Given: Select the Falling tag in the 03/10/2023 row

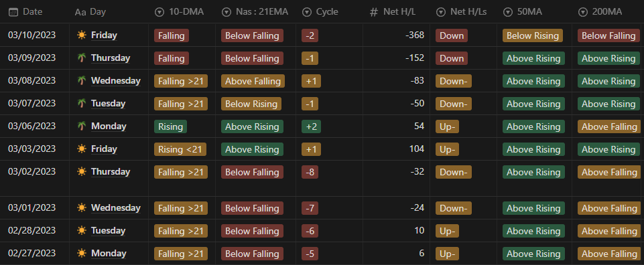Looking at the screenshot, I should (x=172, y=35).
